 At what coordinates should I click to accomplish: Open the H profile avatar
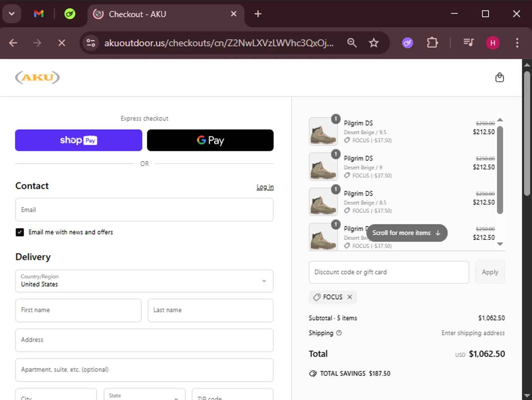pyautogui.click(x=493, y=43)
